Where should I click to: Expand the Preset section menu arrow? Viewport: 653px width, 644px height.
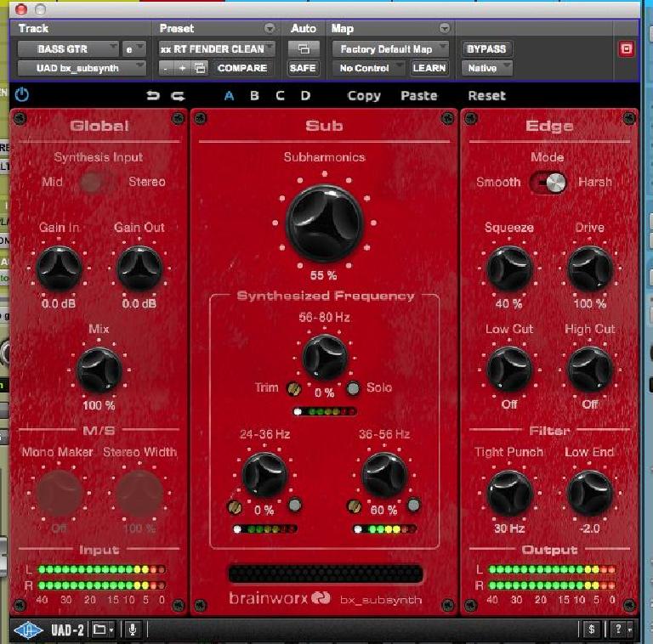270,28
